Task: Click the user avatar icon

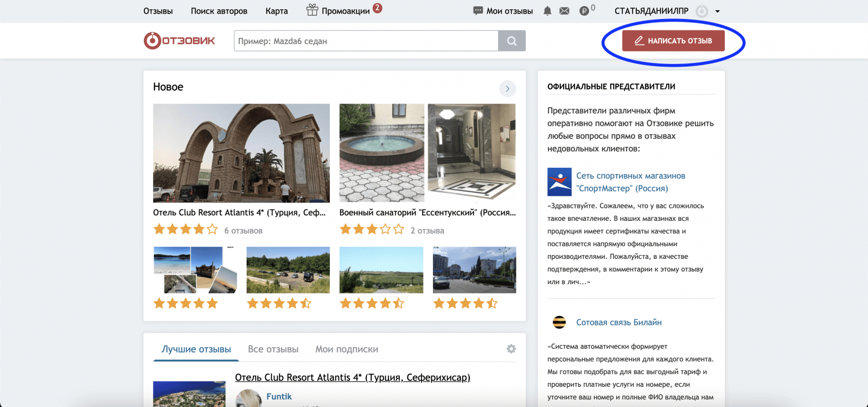Action: point(701,11)
